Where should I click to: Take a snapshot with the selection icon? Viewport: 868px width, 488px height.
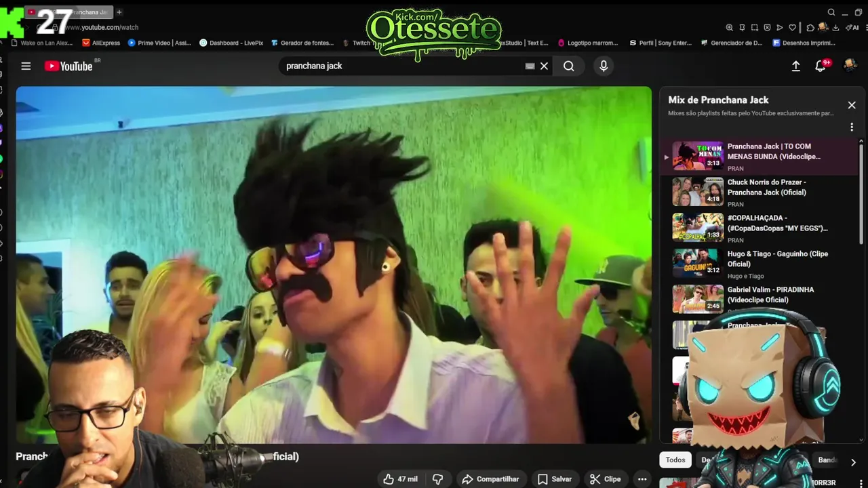pyautogui.click(x=755, y=28)
